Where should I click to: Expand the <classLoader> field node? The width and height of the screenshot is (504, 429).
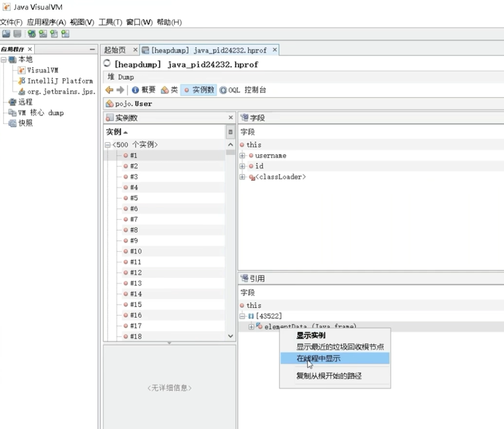click(x=242, y=177)
